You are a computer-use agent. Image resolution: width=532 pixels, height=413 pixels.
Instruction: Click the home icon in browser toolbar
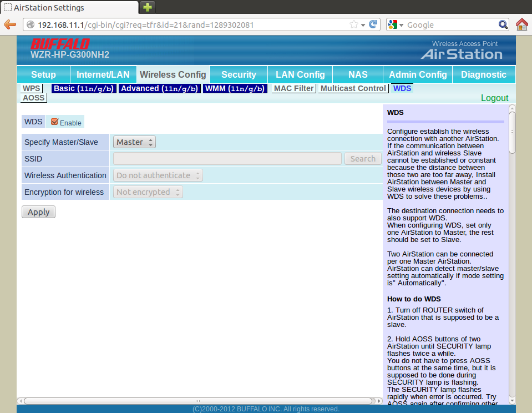click(521, 24)
